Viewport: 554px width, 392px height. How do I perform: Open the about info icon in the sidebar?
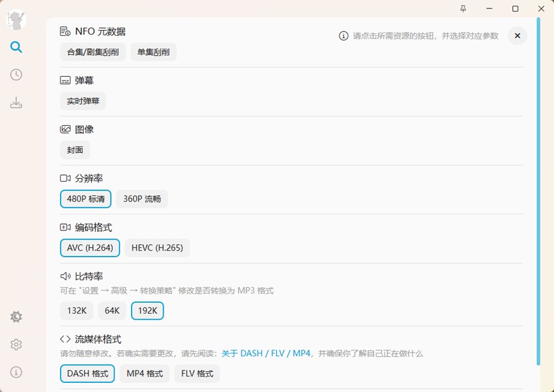[16, 372]
